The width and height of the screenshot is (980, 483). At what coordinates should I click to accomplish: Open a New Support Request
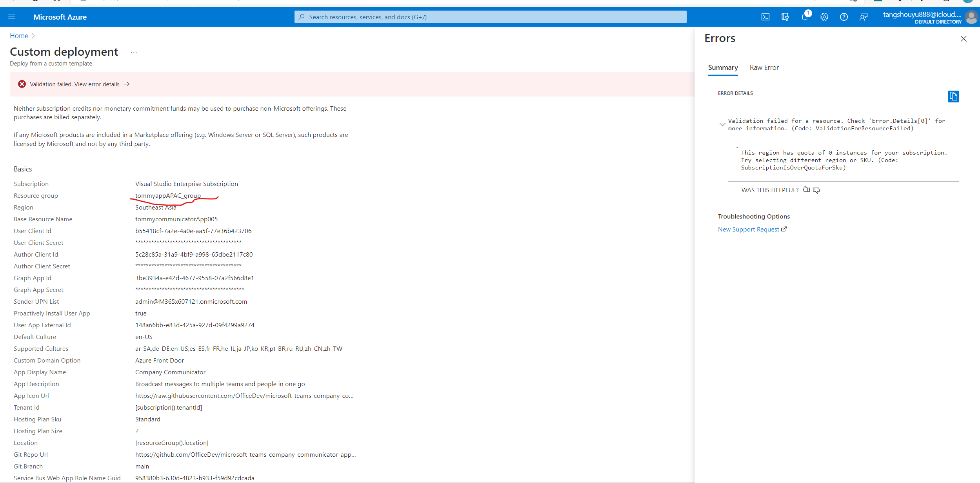tap(749, 229)
